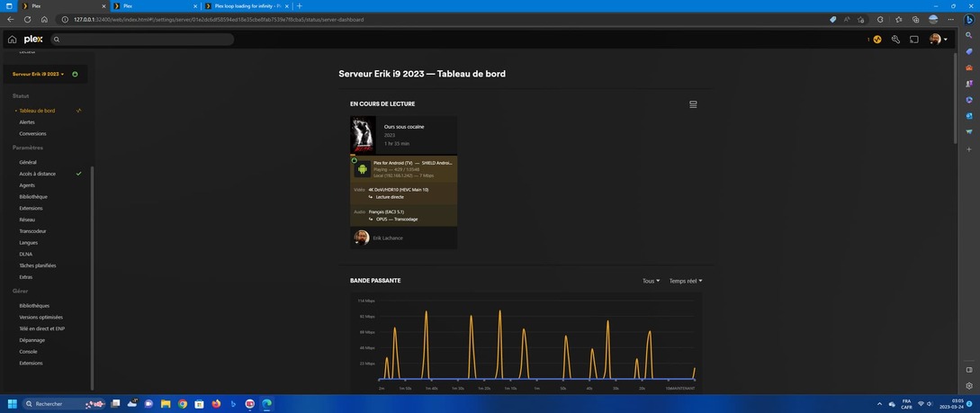980x413 pixels.
Task: Open browser settings and more menu
Action: tap(950, 20)
